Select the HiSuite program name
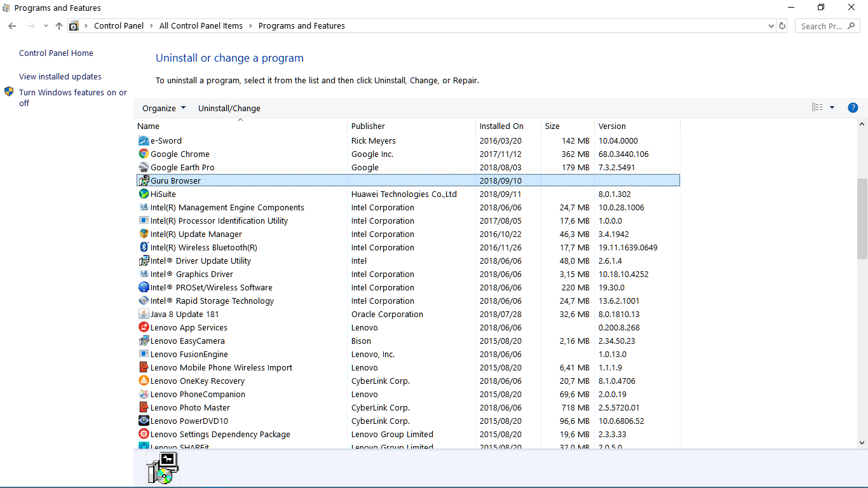Screen dimensions: 868x488 163,194
